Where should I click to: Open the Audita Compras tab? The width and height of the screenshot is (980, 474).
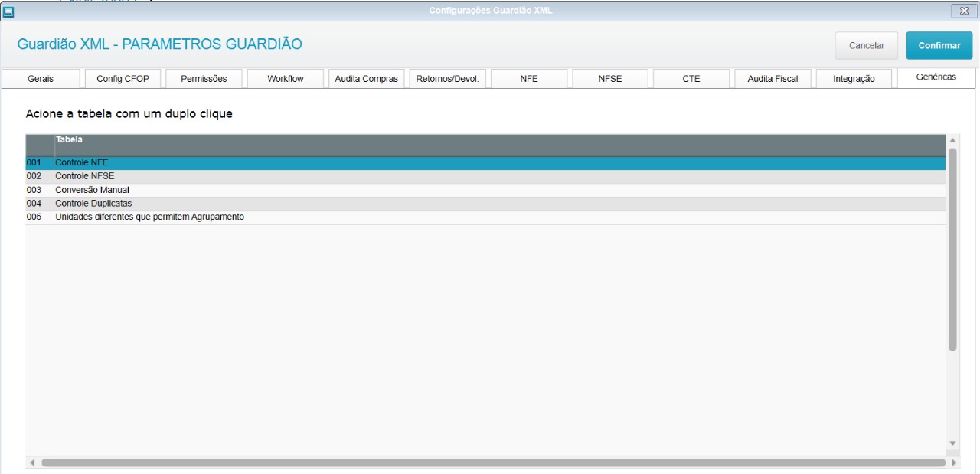(x=367, y=79)
